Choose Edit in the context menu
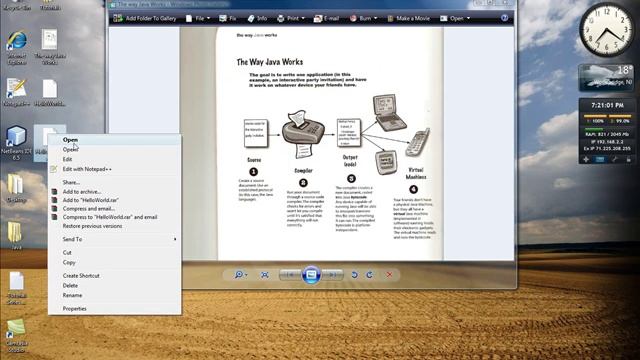Screen dimensions: 640x360 coord(114,159)
